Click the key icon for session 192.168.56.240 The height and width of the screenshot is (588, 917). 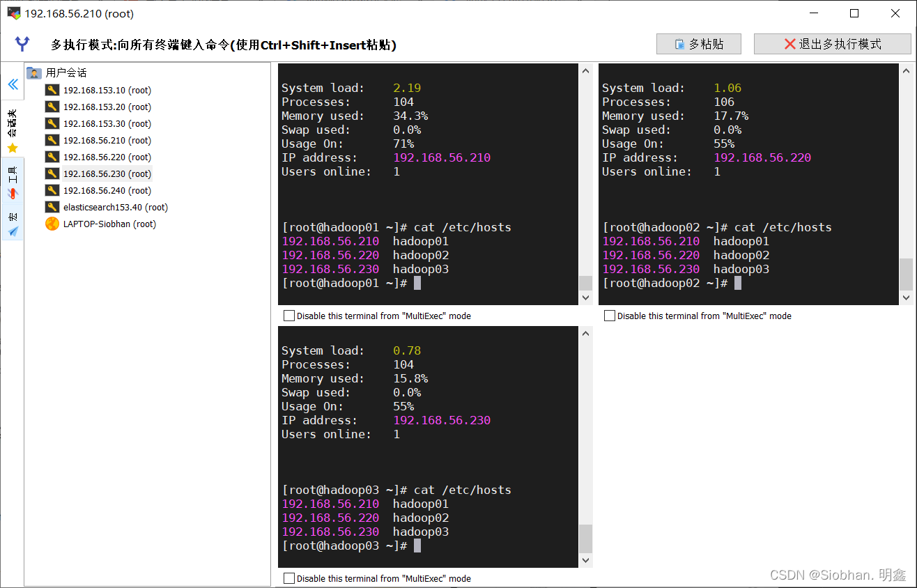pos(52,190)
